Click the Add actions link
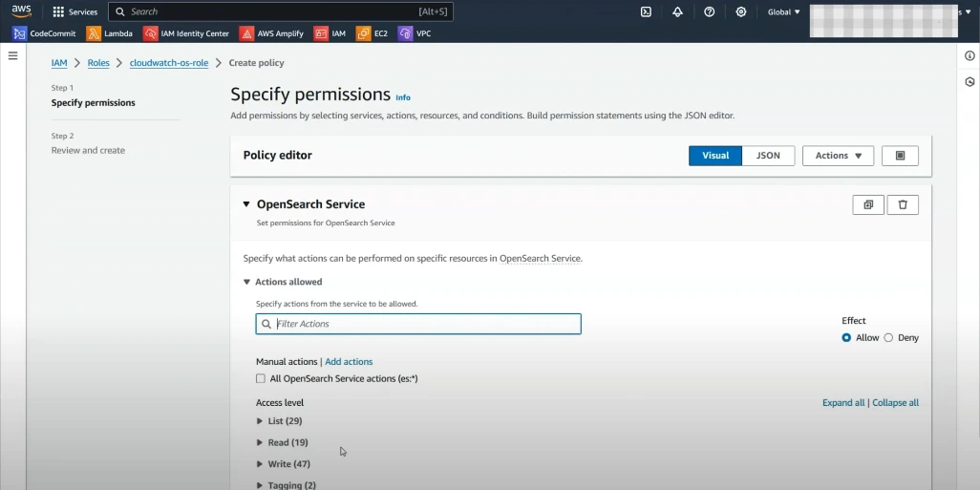 pyautogui.click(x=349, y=362)
